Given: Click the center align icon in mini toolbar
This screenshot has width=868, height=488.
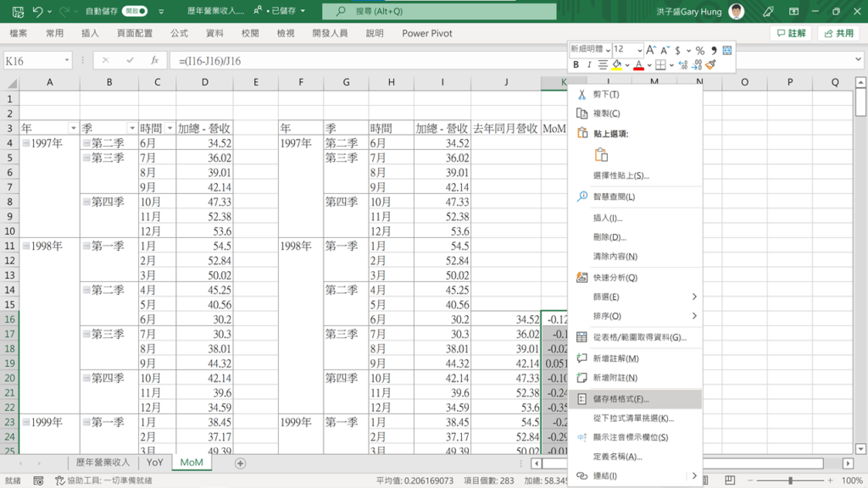Looking at the screenshot, I should [603, 65].
